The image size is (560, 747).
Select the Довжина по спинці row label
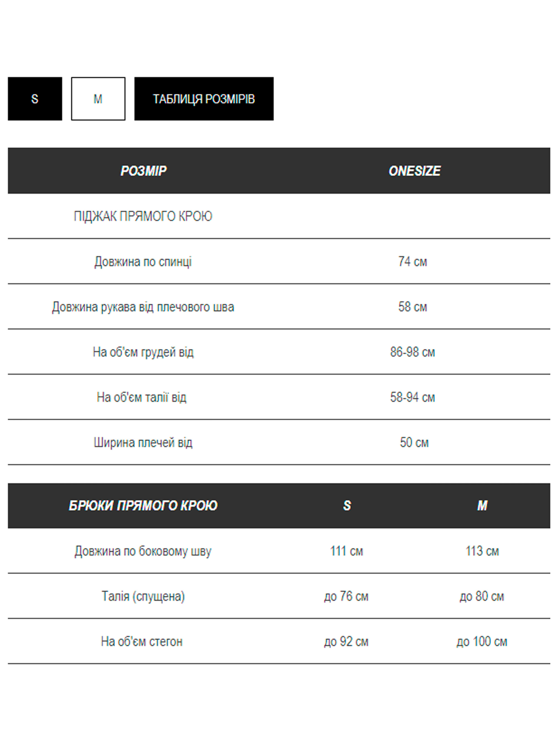[x=143, y=262]
